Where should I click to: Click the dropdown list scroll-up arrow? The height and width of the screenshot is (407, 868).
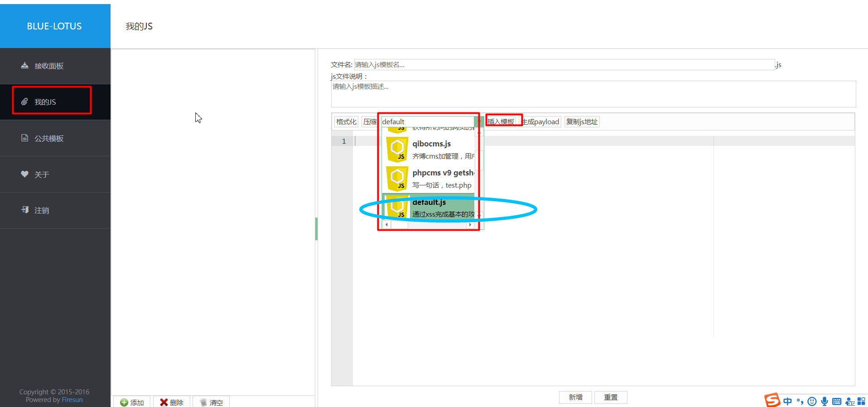click(x=479, y=132)
